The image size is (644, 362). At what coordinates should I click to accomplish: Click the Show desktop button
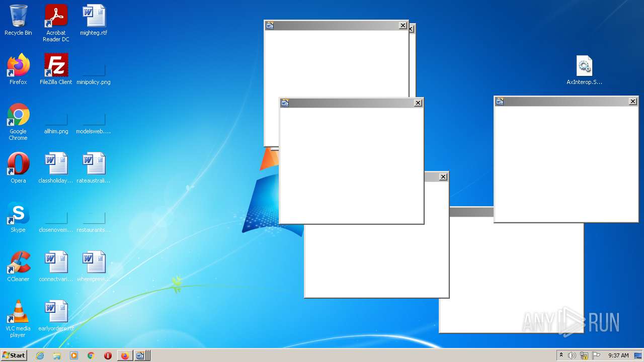pyautogui.click(x=639, y=355)
